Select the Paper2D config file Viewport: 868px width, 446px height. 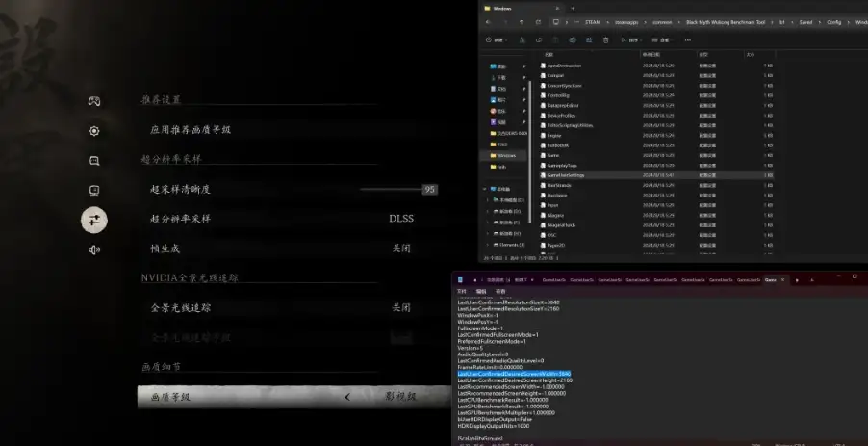coord(556,245)
